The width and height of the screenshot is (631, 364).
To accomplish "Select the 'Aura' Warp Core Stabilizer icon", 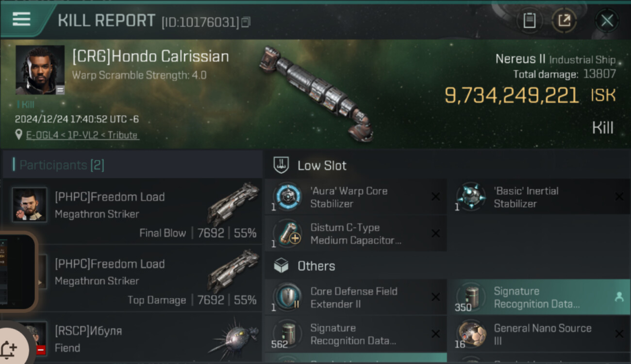I will 287,197.
